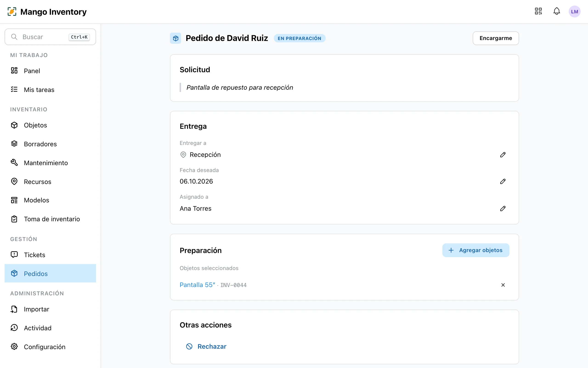Edit the Asignado a Ana Torres field
The width and height of the screenshot is (588, 368).
tap(503, 209)
